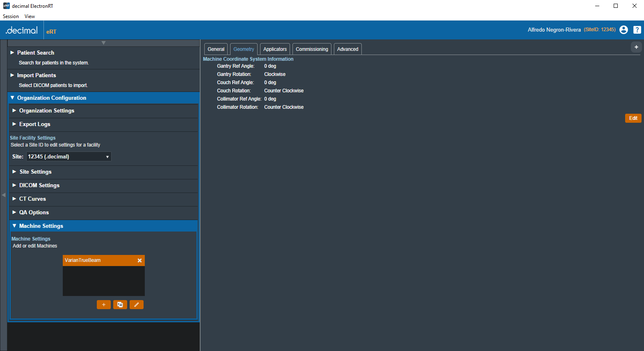Collapse the Machine Settings section
Image resolution: width=644 pixels, height=351 pixels.
[x=41, y=226]
